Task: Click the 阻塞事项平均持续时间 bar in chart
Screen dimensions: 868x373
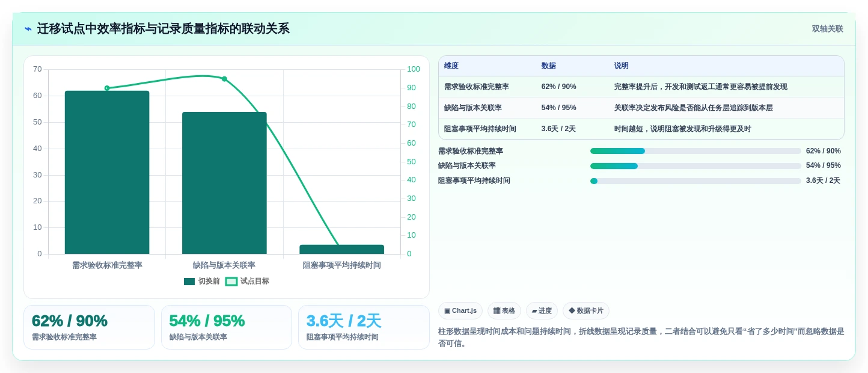Action: (x=341, y=249)
